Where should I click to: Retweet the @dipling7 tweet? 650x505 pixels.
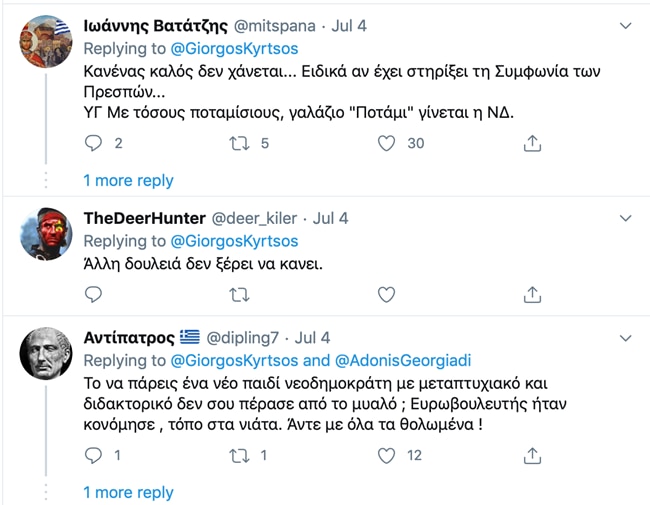click(239, 455)
